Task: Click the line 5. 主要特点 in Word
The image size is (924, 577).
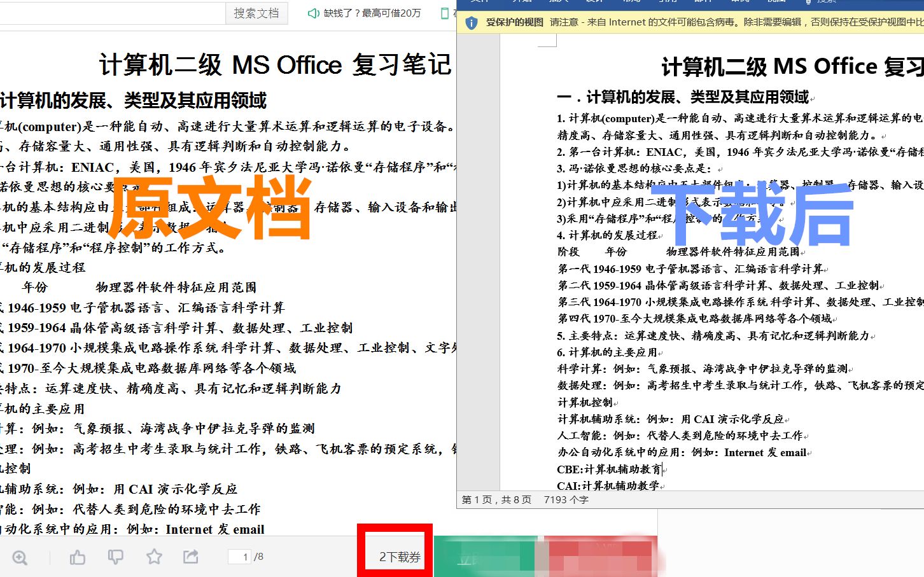Action: 713,336
